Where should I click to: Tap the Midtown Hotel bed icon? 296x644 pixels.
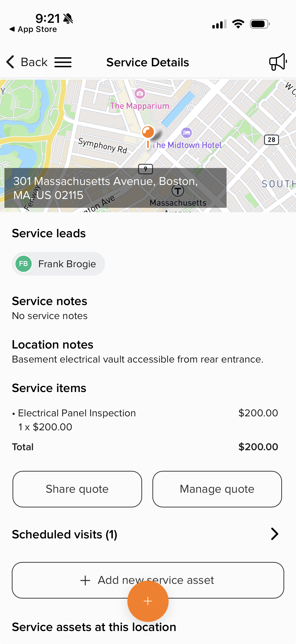tap(186, 132)
